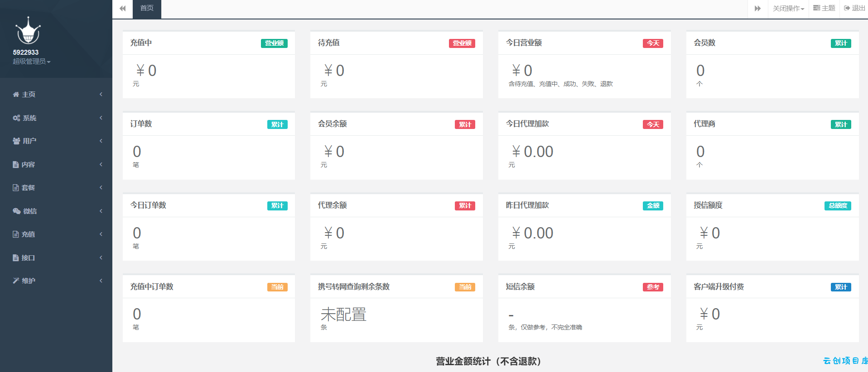The height and width of the screenshot is (372, 868).
Task: Expand the 接口 menu chevron
Action: 101,258
